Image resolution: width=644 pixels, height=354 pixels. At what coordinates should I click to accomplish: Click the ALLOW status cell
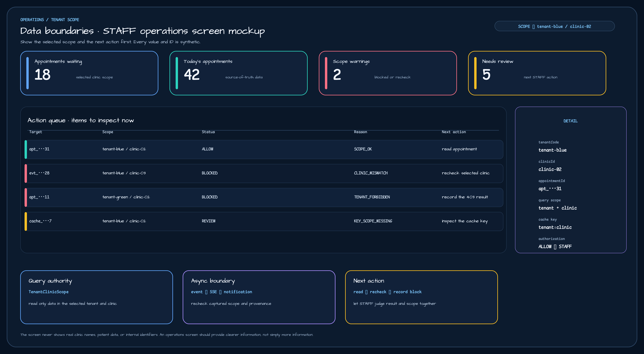[x=208, y=149]
